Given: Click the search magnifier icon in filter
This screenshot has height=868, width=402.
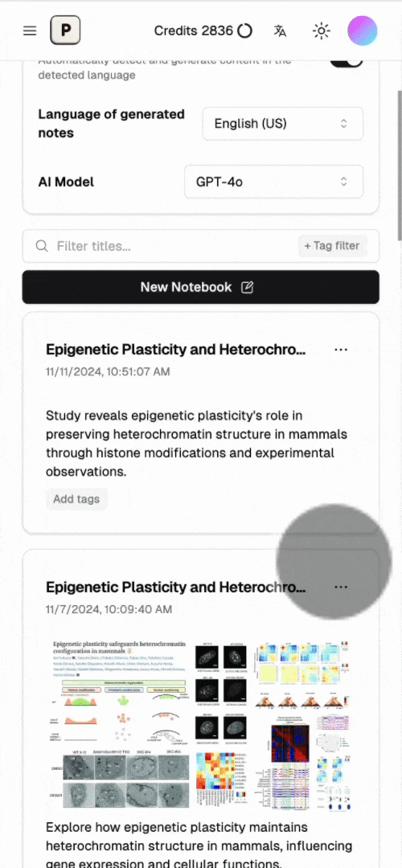Looking at the screenshot, I should pyautogui.click(x=42, y=246).
